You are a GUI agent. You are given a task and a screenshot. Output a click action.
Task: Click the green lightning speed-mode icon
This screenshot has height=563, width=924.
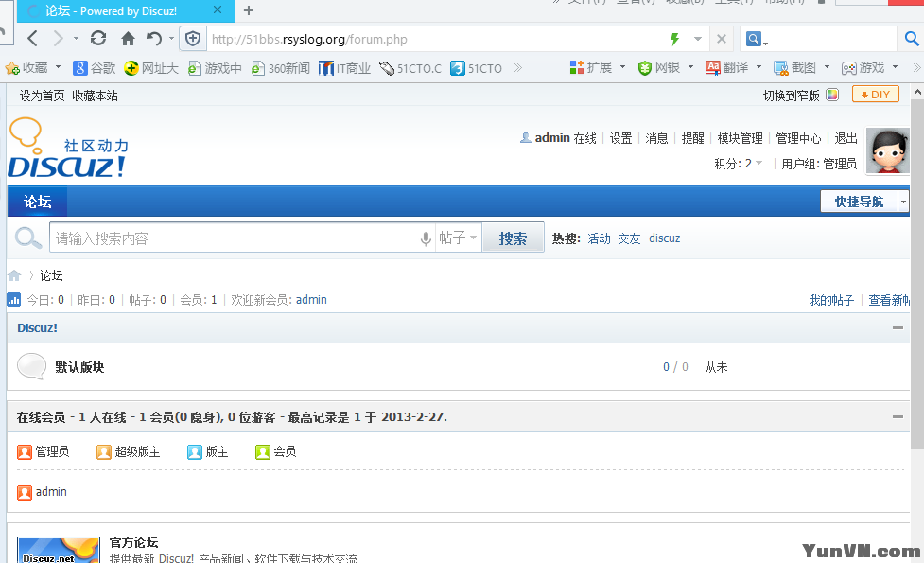674,39
